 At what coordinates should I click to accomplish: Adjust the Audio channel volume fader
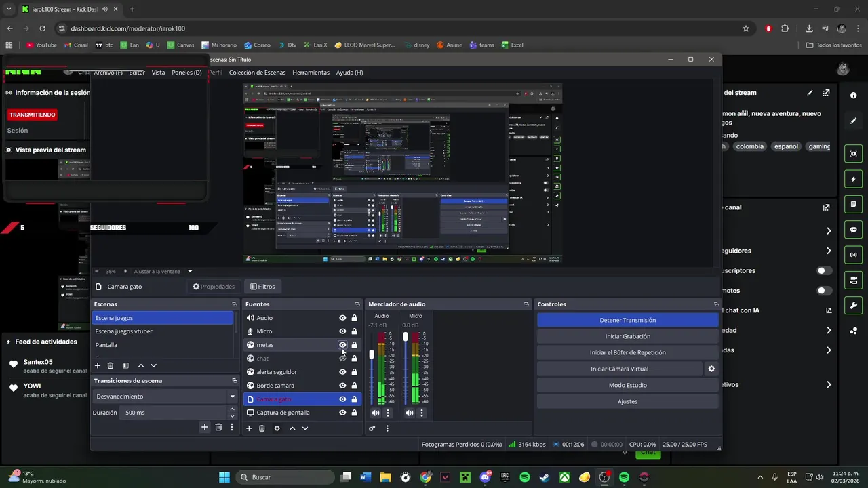tap(372, 354)
